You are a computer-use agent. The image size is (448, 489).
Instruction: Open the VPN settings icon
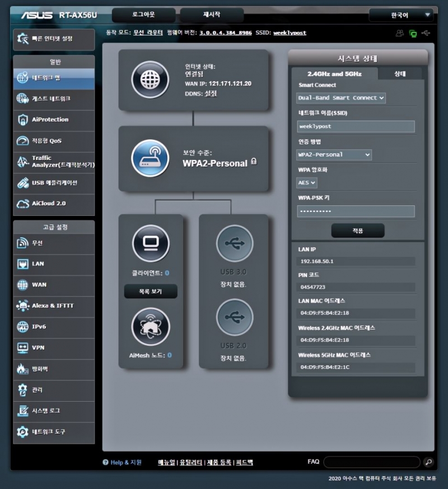pos(22,347)
